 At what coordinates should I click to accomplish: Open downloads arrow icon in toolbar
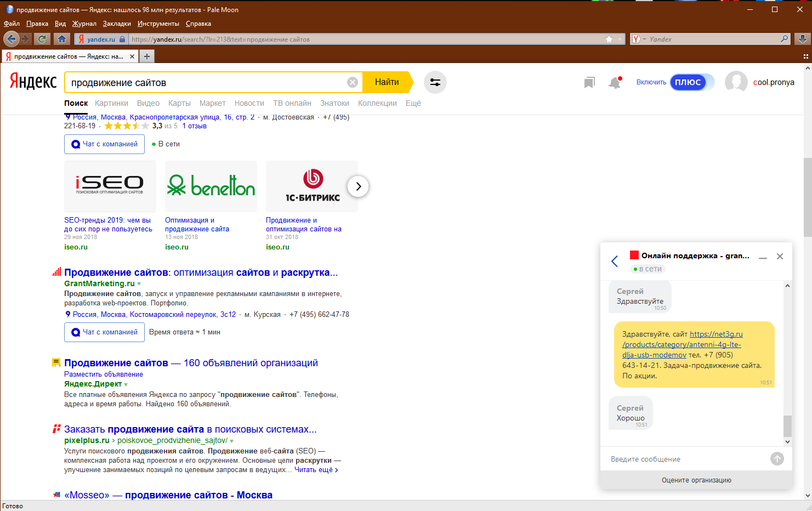(x=802, y=39)
